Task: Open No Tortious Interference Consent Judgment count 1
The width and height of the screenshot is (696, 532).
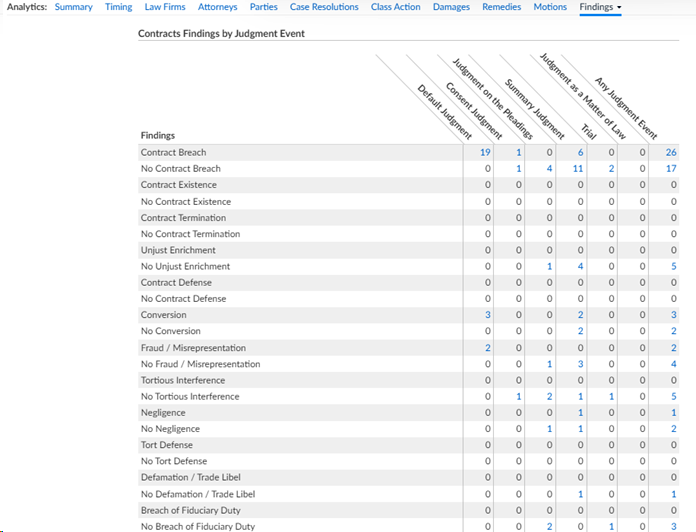Action: [x=518, y=397]
